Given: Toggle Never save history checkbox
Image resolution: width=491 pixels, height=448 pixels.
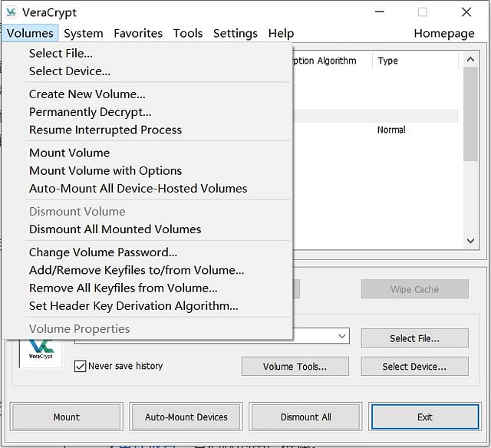Looking at the screenshot, I should [80, 366].
